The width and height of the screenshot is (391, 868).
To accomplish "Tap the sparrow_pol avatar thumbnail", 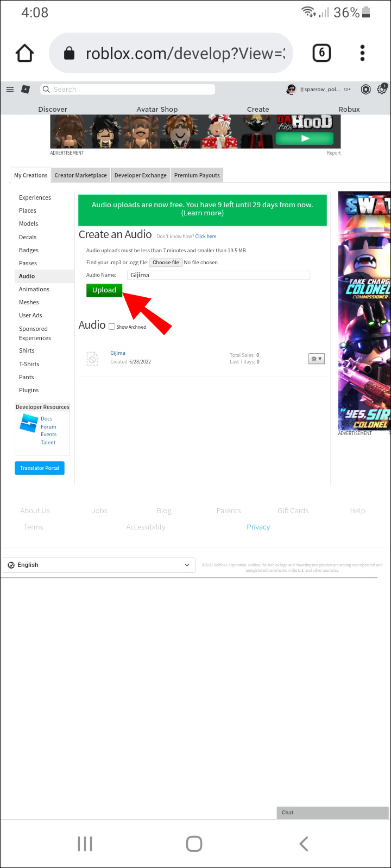I will (x=291, y=90).
